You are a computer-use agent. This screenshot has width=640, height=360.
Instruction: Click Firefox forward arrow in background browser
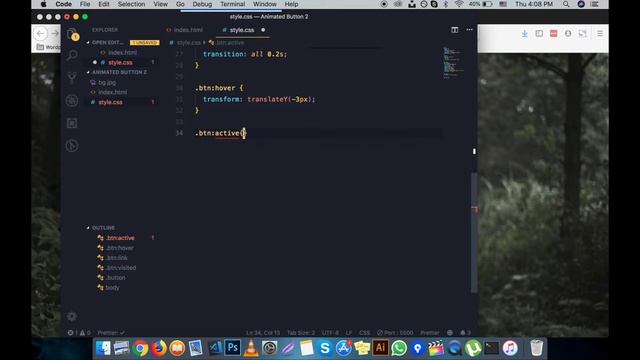(55, 33)
